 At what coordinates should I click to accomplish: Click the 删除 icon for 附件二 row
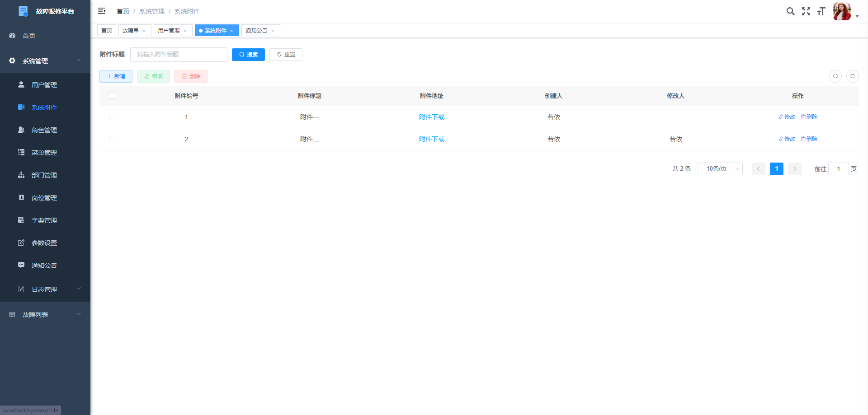pyautogui.click(x=809, y=139)
